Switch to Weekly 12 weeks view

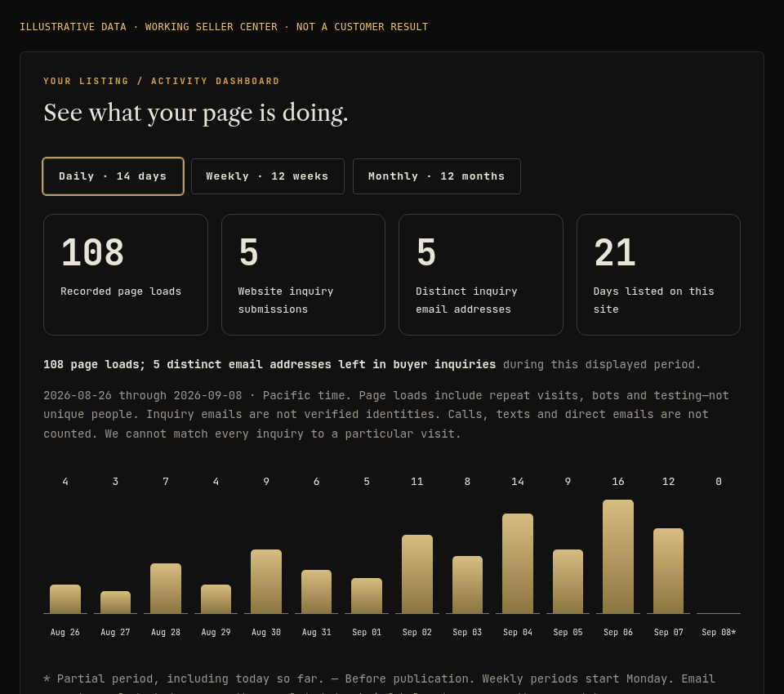(268, 176)
